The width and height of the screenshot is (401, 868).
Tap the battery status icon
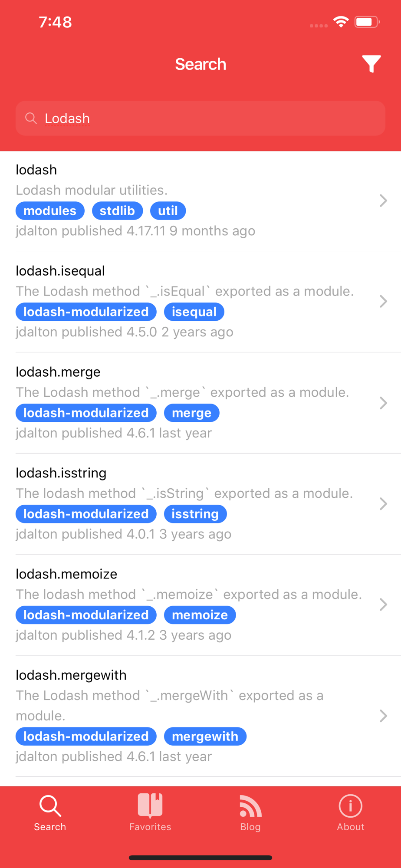(367, 22)
